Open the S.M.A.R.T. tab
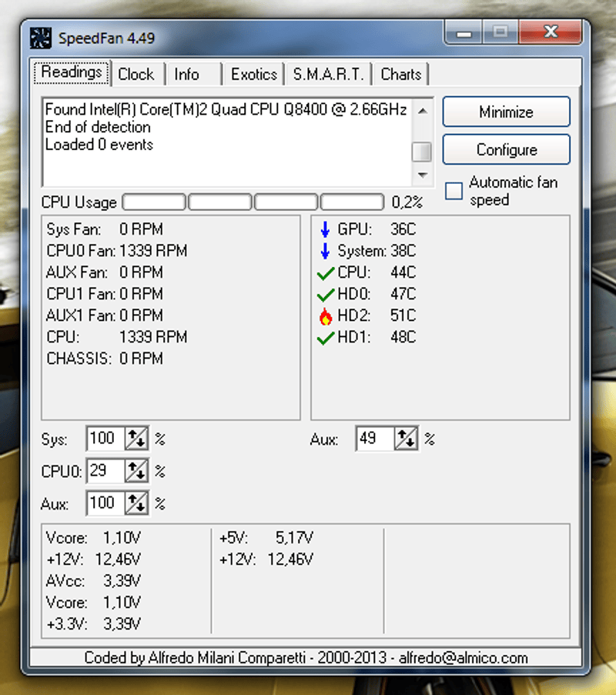The width and height of the screenshot is (616, 695). (328, 75)
